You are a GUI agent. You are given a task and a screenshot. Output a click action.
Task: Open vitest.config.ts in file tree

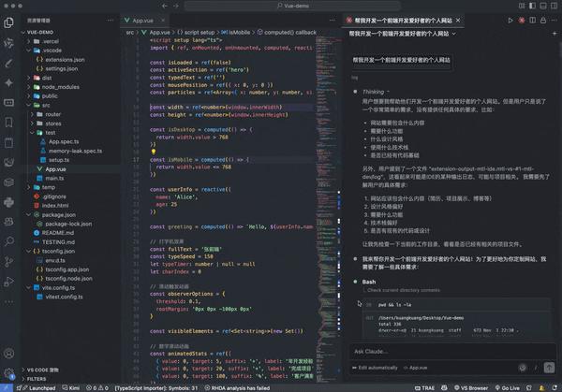(x=64, y=297)
